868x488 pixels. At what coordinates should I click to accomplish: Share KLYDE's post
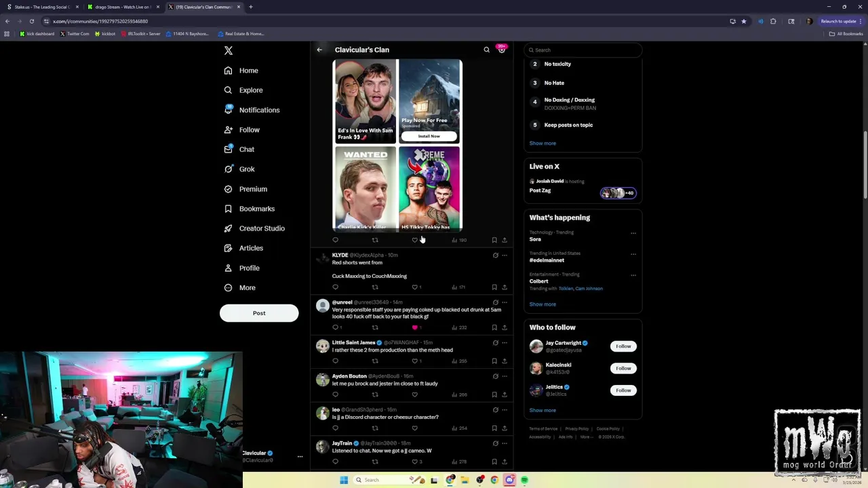(505, 287)
